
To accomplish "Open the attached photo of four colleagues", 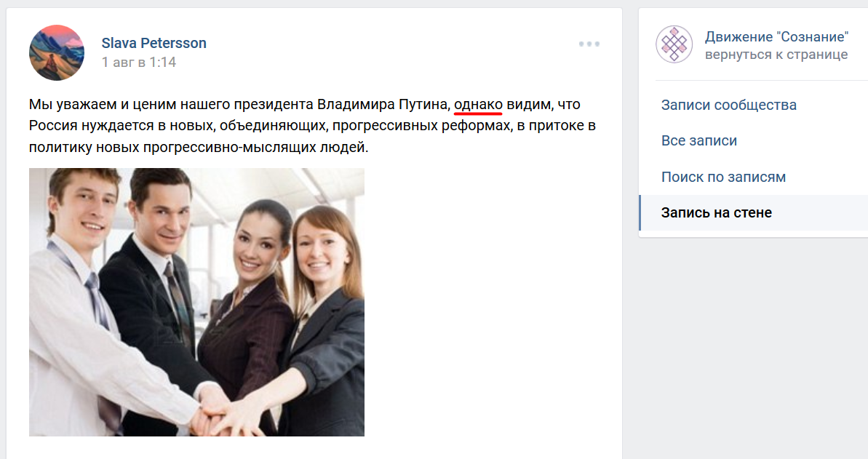I will [x=196, y=302].
